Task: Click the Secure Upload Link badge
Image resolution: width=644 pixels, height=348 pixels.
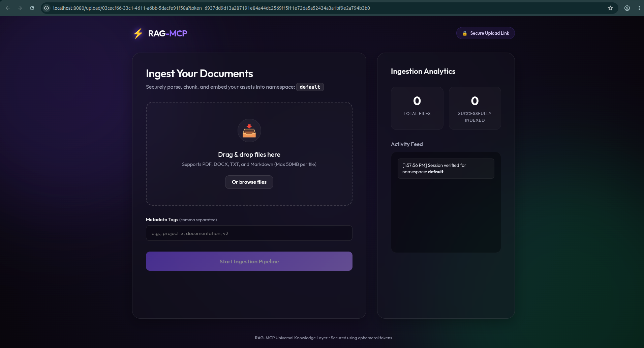Action: pos(485,33)
